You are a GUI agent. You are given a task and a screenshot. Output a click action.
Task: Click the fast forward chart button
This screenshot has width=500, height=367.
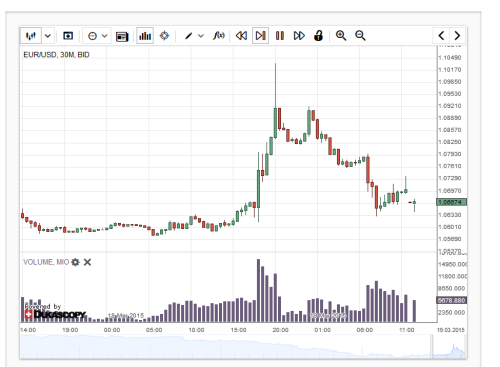[x=299, y=36]
